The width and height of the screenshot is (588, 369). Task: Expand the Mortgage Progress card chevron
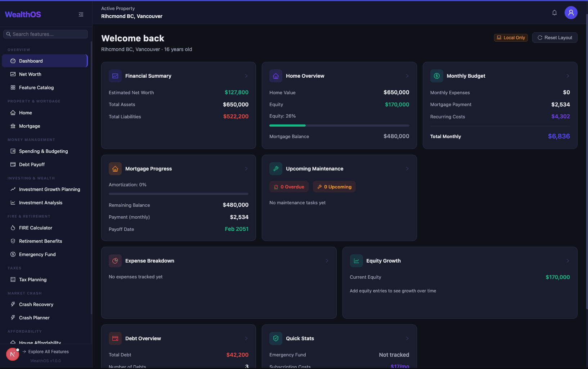(x=246, y=168)
